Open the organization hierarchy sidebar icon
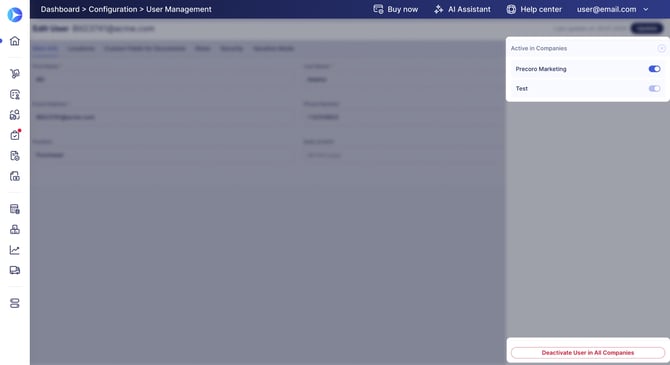The width and height of the screenshot is (670, 365). (x=15, y=230)
